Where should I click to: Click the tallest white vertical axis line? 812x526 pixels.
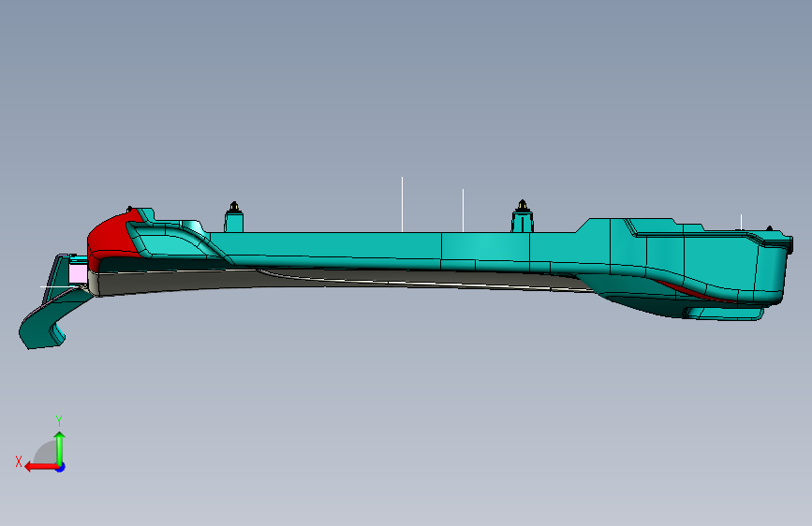(402, 204)
